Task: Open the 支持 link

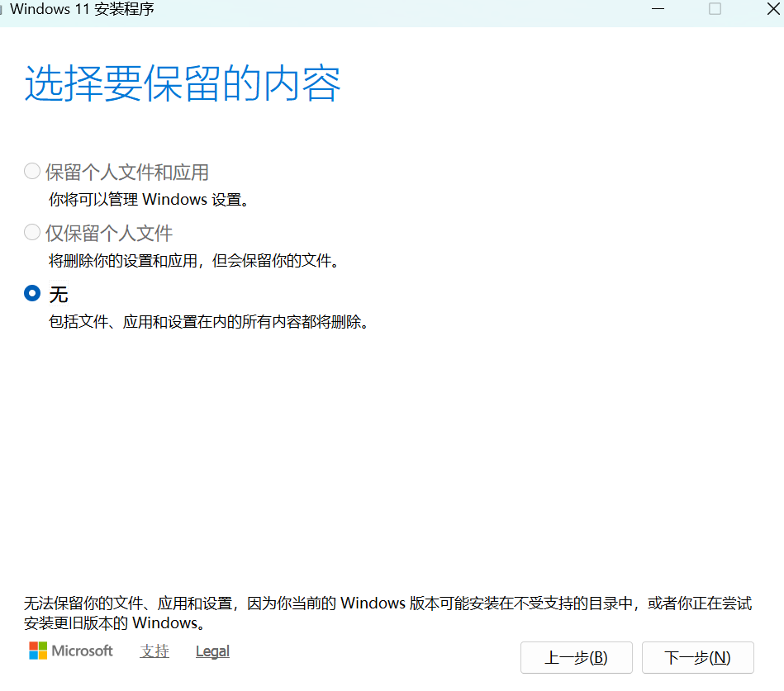Action: [154, 651]
